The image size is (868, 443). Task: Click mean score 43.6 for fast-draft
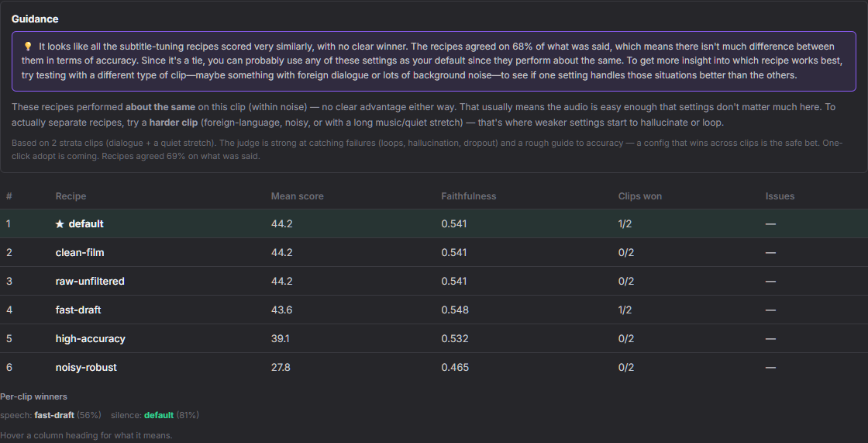click(282, 310)
